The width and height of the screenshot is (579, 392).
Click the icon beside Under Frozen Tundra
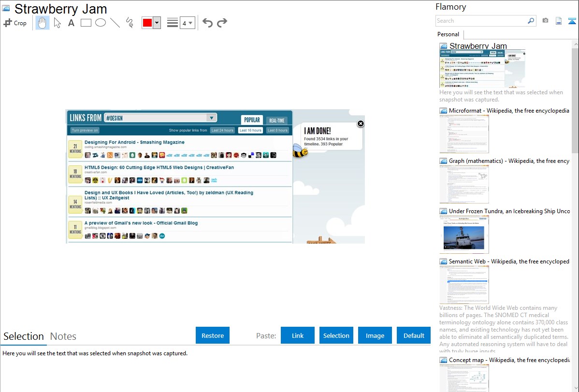(x=443, y=211)
